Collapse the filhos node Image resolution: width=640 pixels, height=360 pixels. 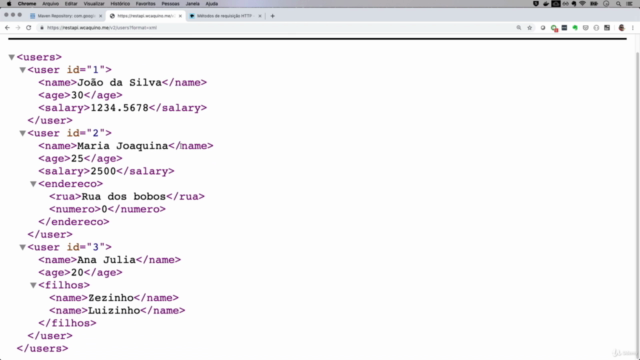coord(33,285)
